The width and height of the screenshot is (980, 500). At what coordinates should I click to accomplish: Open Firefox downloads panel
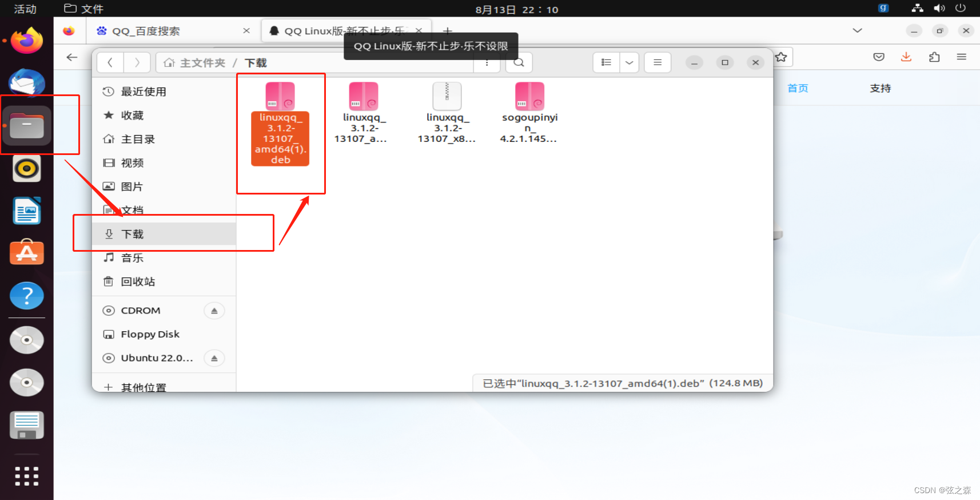coord(906,57)
